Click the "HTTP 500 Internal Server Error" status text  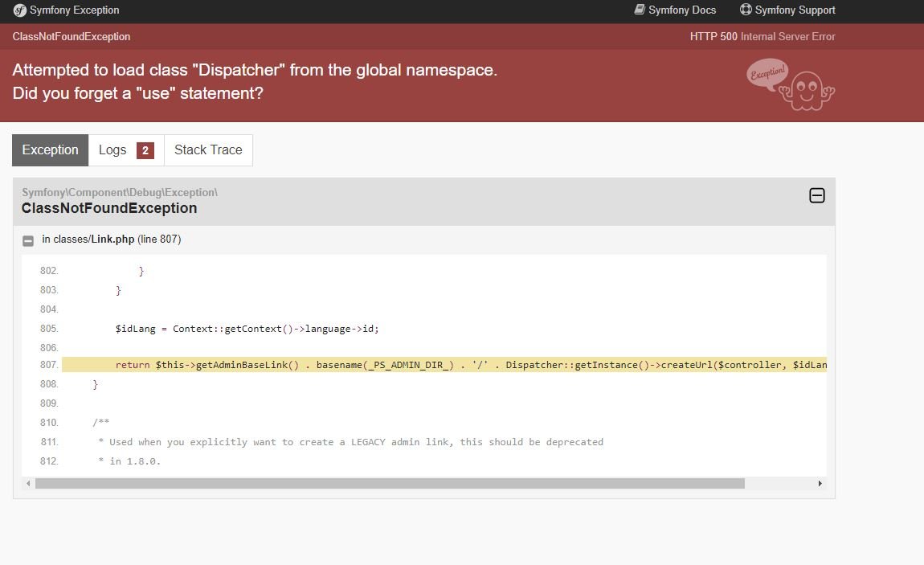[763, 36]
